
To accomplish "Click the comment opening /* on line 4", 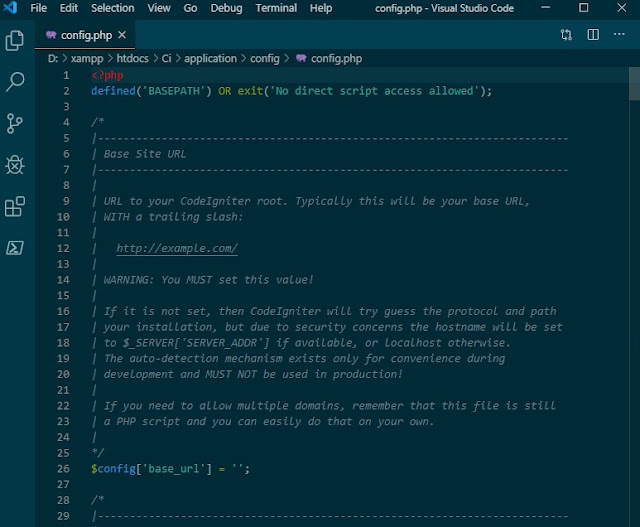I will point(98,122).
